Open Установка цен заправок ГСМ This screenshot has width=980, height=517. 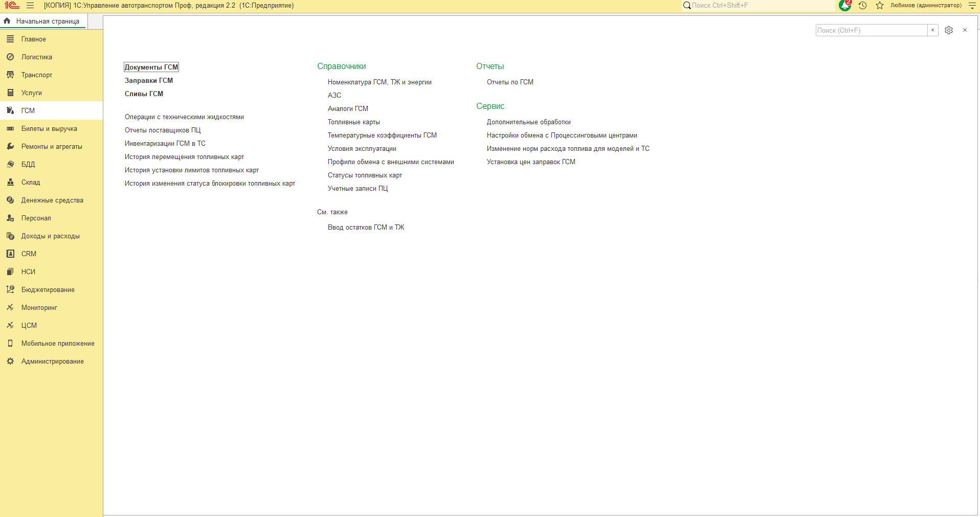[x=531, y=162]
